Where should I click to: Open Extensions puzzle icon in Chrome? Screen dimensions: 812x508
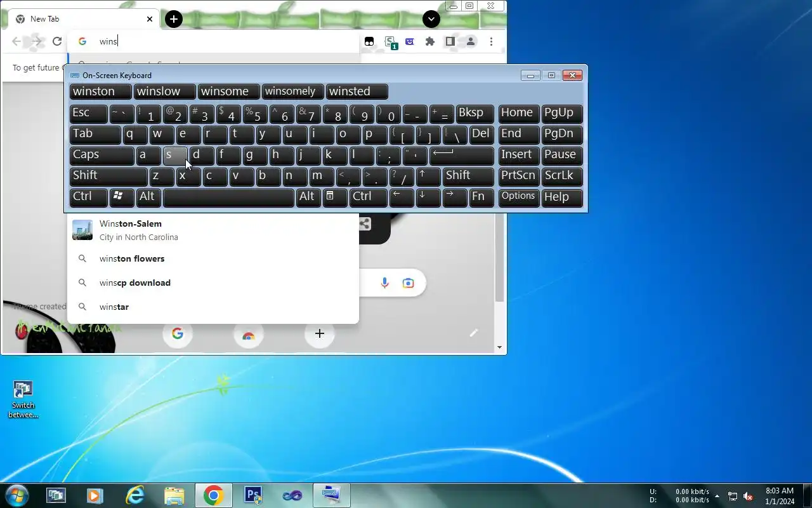(x=430, y=41)
